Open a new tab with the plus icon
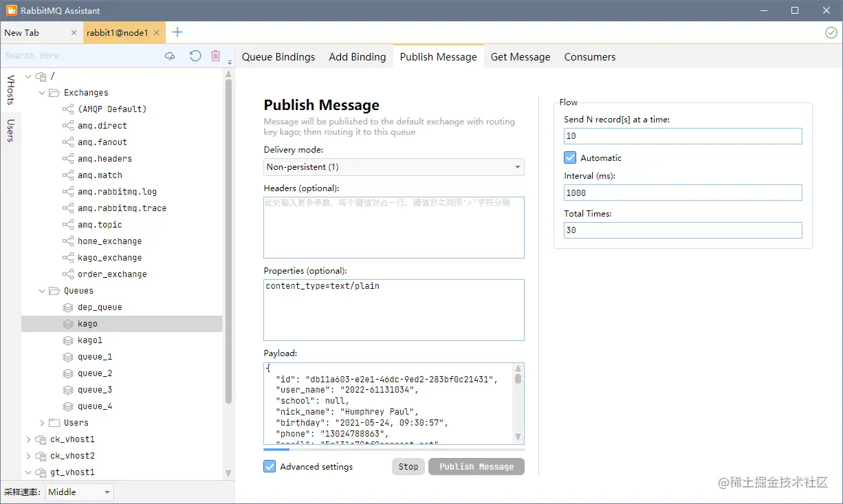Viewport: 843px width, 504px height. tap(177, 32)
